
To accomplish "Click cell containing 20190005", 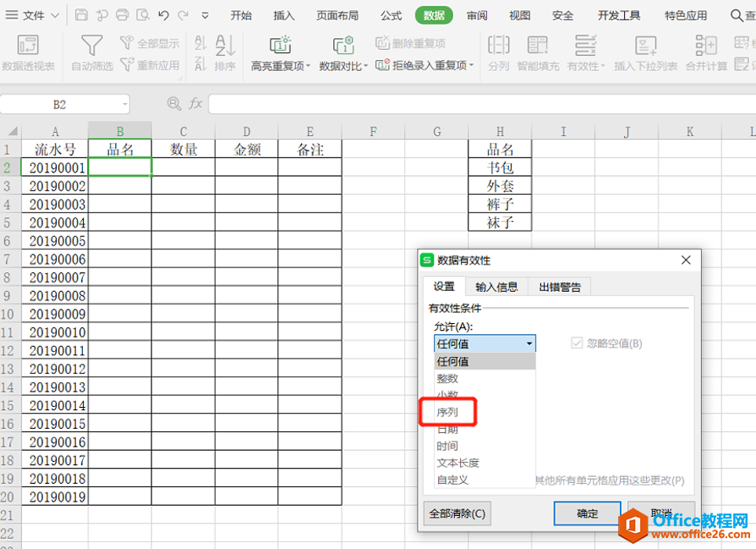I will pyautogui.click(x=55, y=241).
